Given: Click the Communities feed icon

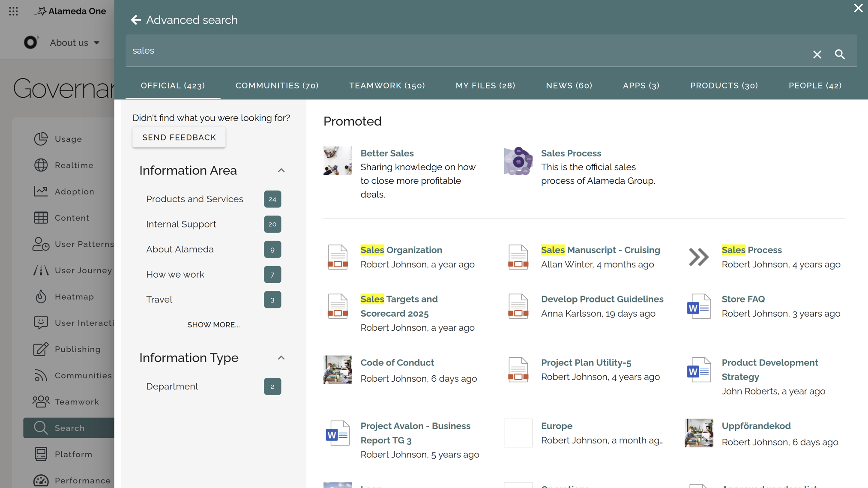Looking at the screenshot, I should tap(41, 375).
